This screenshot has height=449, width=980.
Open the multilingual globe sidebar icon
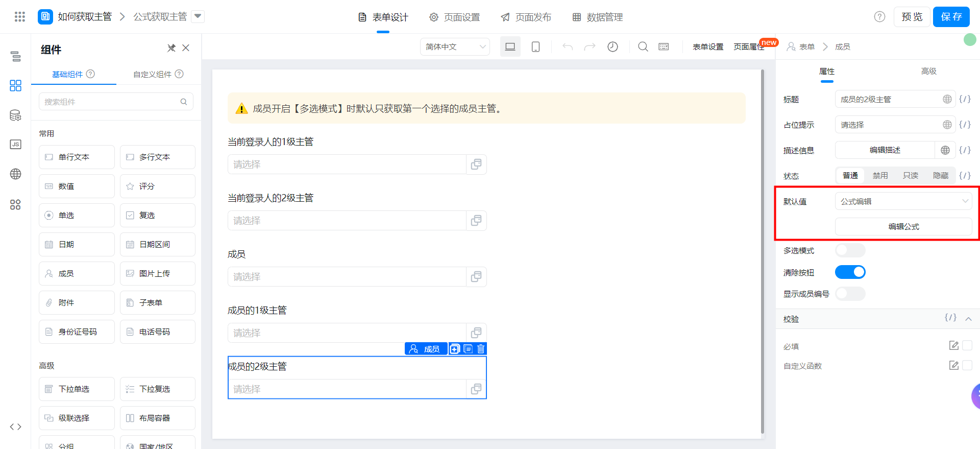(16, 174)
